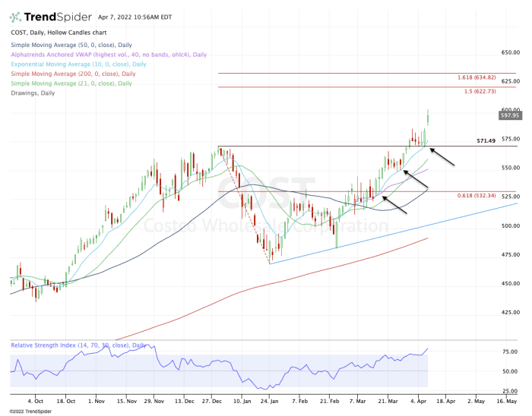The height and width of the screenshot is (416, 532).
Task: Click the 4. Oct date label
Action: [x=35, y=401]
